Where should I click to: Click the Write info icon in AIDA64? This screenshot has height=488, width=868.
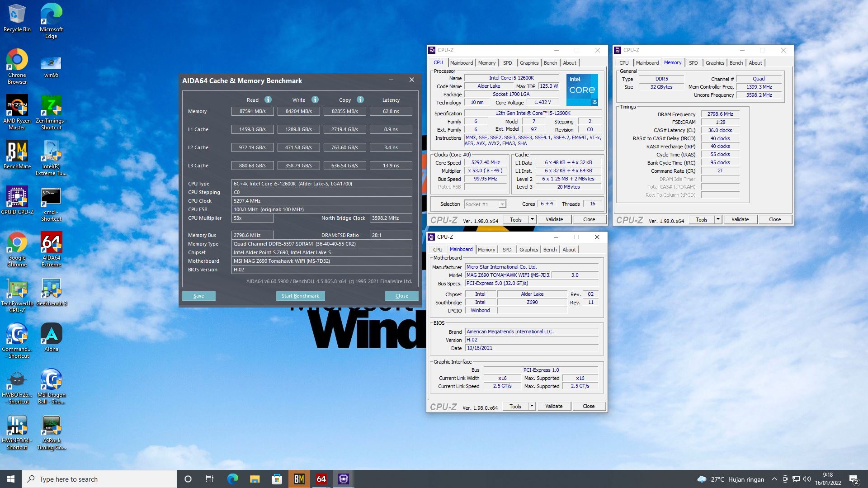[x=315, y=99]
